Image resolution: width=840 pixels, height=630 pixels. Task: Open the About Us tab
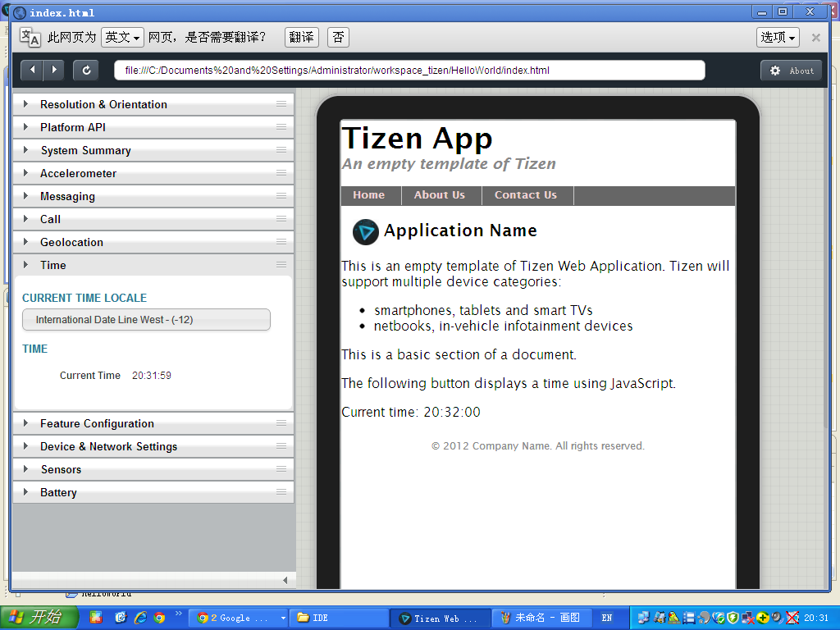click(440, 195)
